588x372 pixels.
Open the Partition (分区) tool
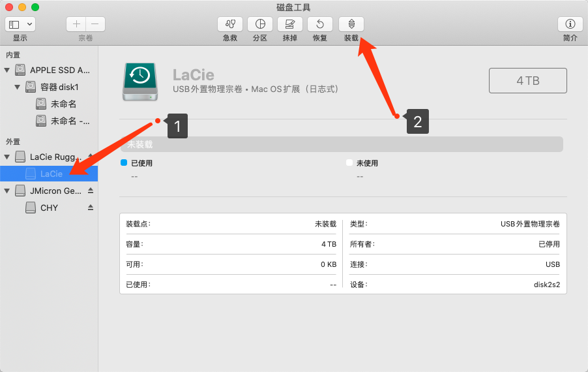(260, 24)
